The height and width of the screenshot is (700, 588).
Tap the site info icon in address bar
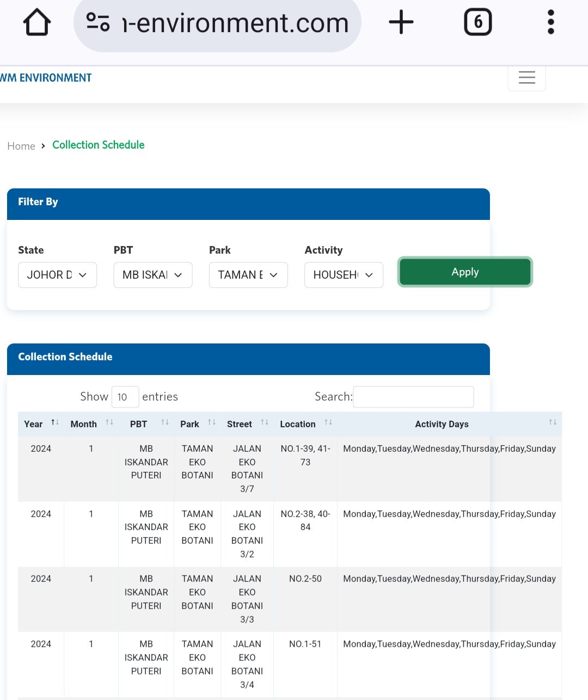pyautogui.click(x=98, y=22)
